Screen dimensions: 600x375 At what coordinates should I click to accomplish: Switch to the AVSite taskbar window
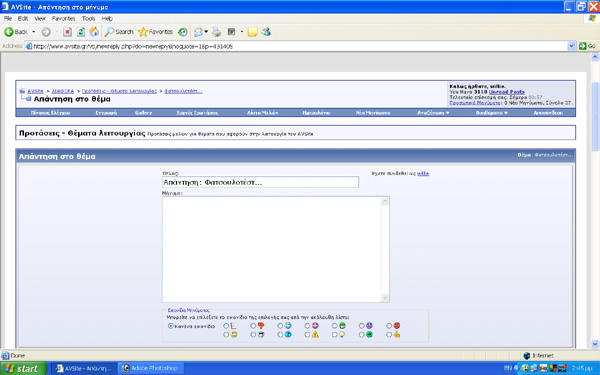[x=83, y=368]
